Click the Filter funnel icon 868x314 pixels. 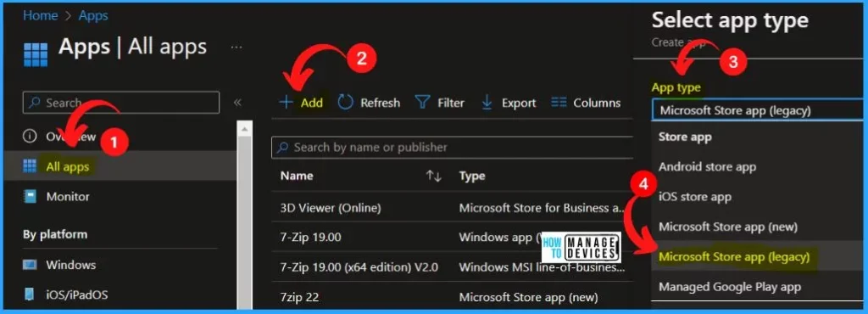(x=423, y=103)
